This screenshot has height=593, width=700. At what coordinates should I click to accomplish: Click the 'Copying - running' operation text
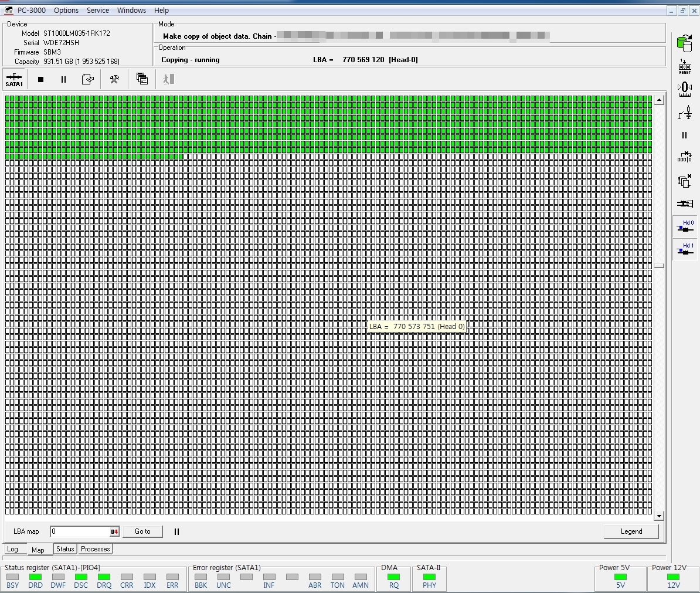pyautogui.click(x=190, y=59)
